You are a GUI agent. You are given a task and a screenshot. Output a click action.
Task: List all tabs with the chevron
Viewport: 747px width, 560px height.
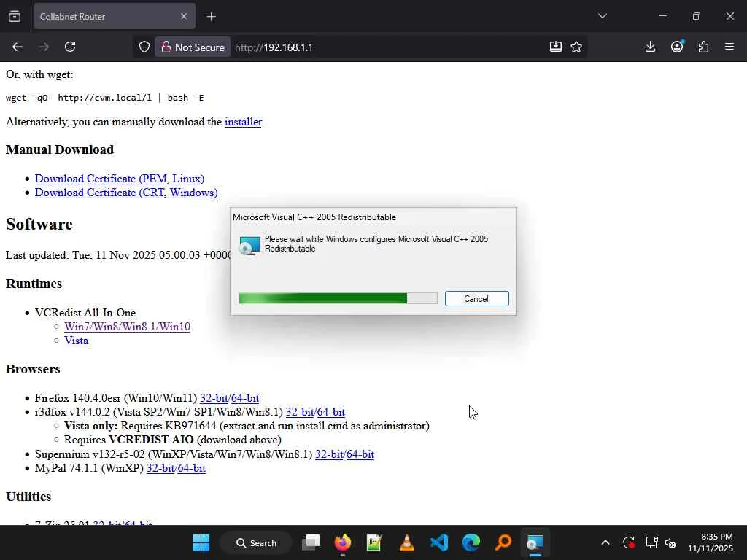click(x=603, y=16)
